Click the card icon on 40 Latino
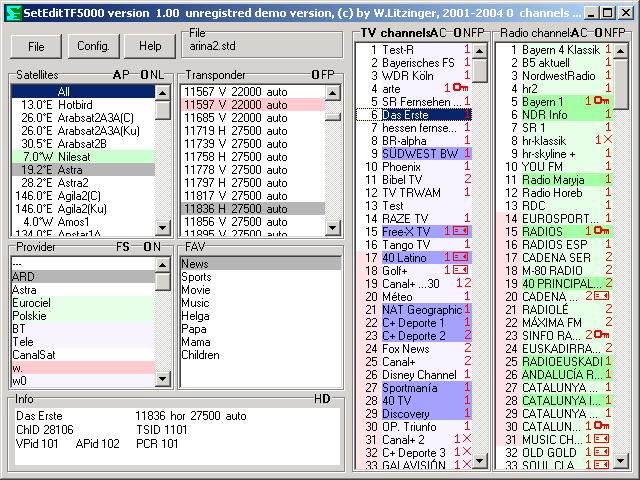Image resolution: width=640 pixels, height=480 pixels. 460,257
